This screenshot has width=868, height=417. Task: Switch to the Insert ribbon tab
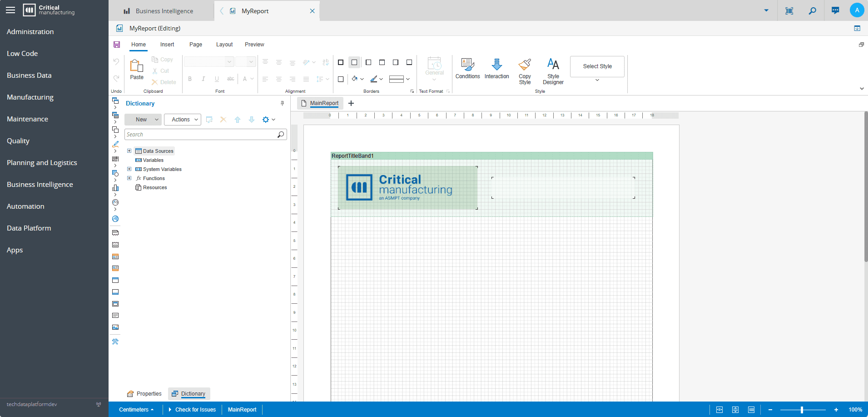[x=167, y=45]
